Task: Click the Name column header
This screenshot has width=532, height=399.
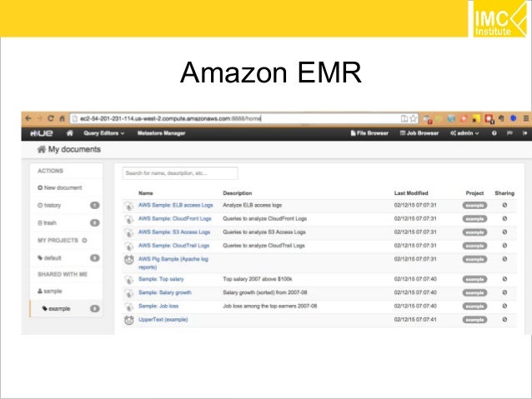Action: (146, 193)
